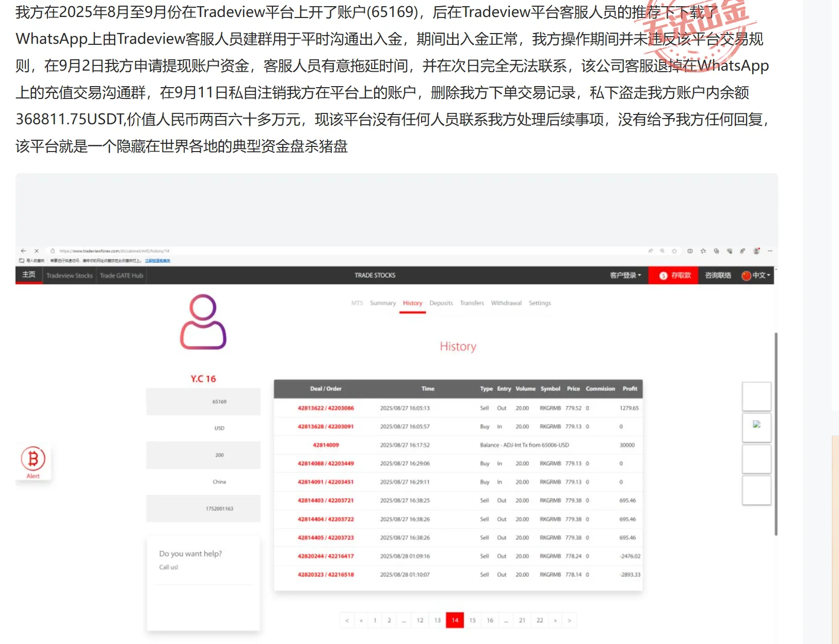Go to the Settings tab
Viewport: 839px width, 644px height.
pos(540,303)
